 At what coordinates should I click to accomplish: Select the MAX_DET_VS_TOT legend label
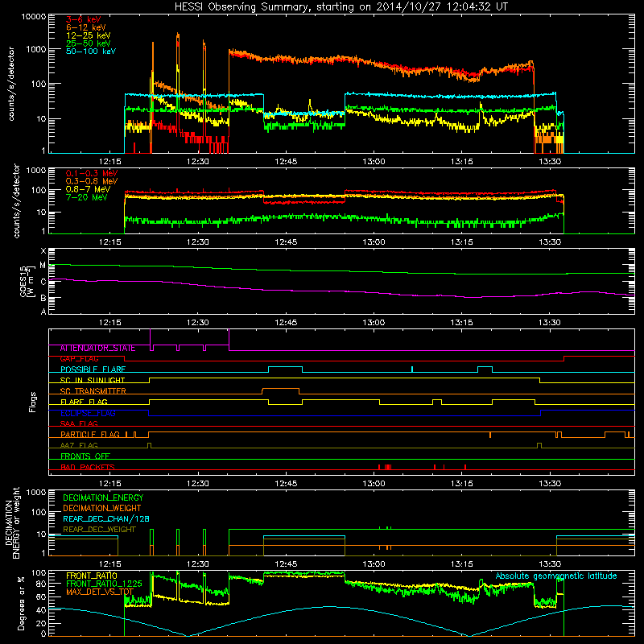(x=100, y=592)
